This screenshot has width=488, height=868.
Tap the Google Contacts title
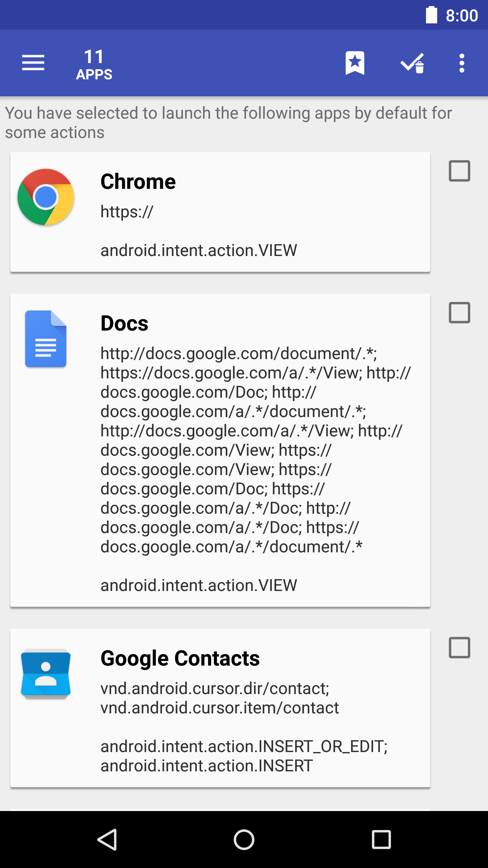coord(180,658)
